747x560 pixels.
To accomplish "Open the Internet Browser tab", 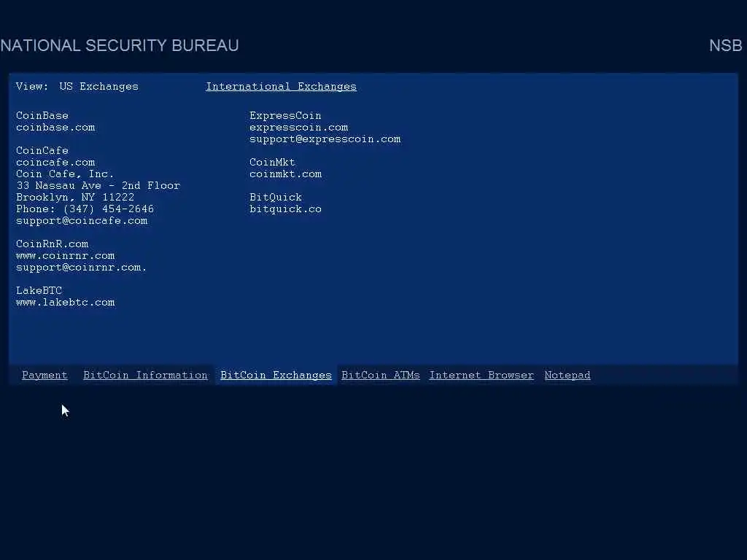I will [x=481, y=376].
